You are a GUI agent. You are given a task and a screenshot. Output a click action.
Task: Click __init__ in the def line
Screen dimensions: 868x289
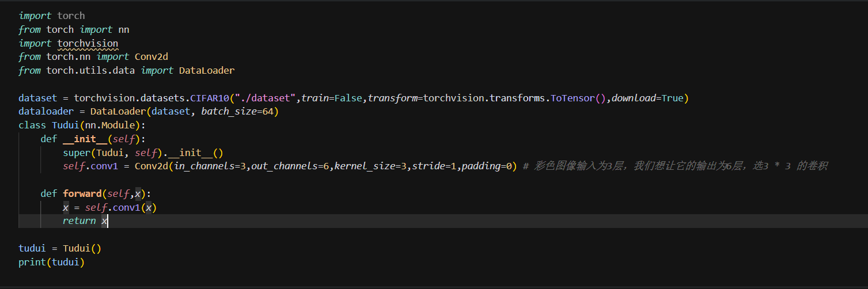[85, 140]
